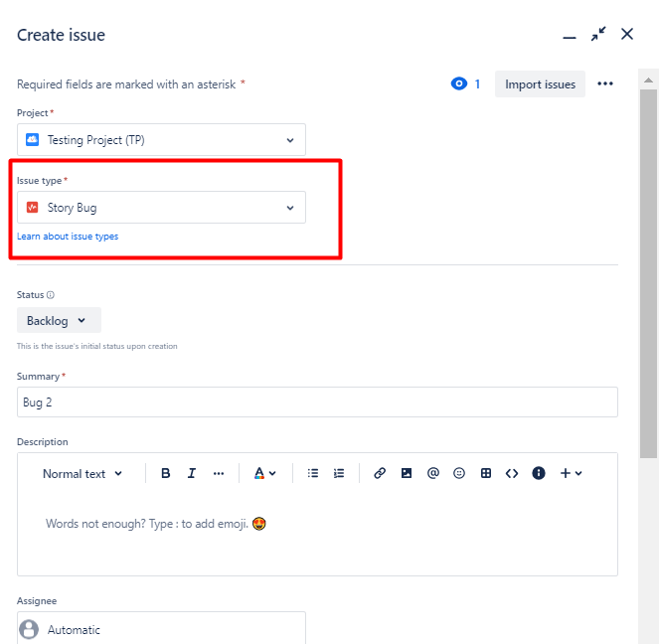The height and width of the screenshot is (644, 659).
Task: Add an image to the description
Action: pos(407,473)
